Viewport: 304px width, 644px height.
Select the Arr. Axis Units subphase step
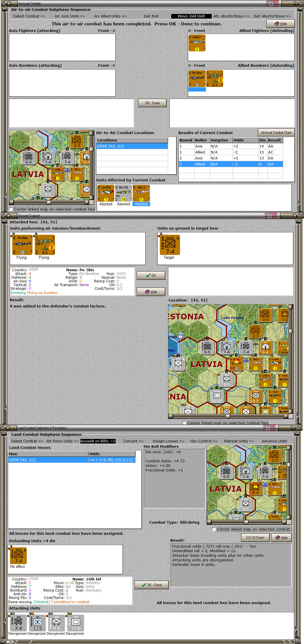coord(70,16)
